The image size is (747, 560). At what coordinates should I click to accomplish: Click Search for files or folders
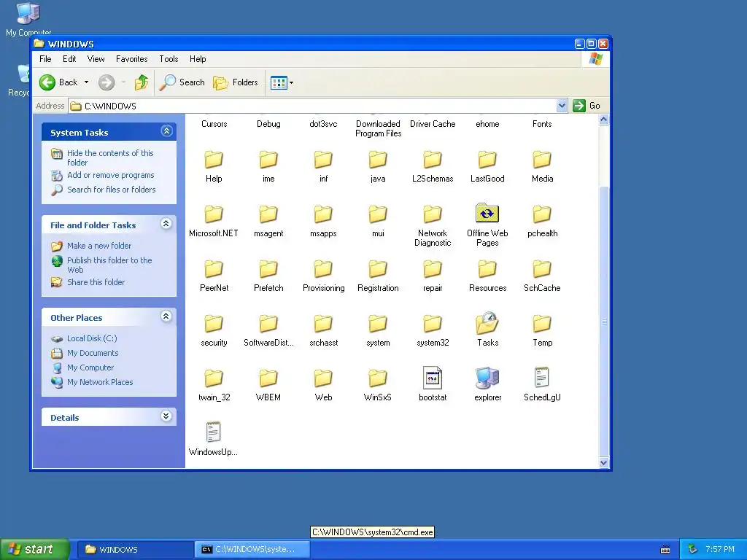click(112, 190)
